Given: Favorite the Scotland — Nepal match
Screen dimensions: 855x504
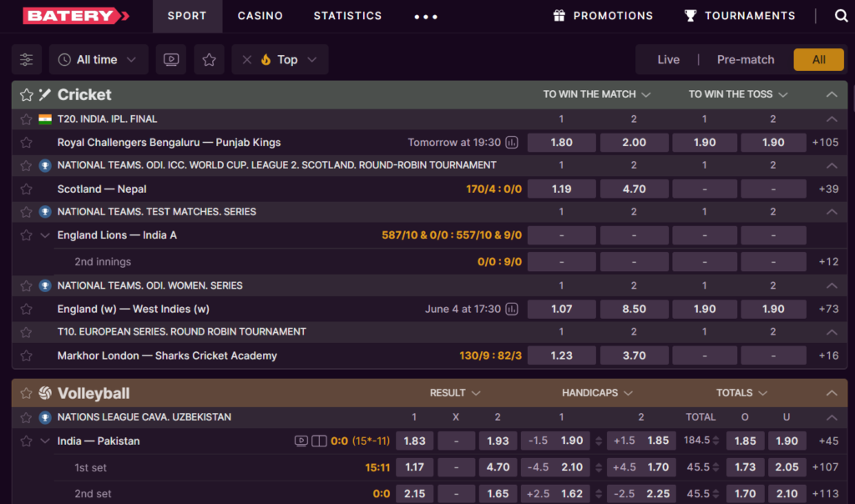Looking at the screenshot, I should (25, 189).
